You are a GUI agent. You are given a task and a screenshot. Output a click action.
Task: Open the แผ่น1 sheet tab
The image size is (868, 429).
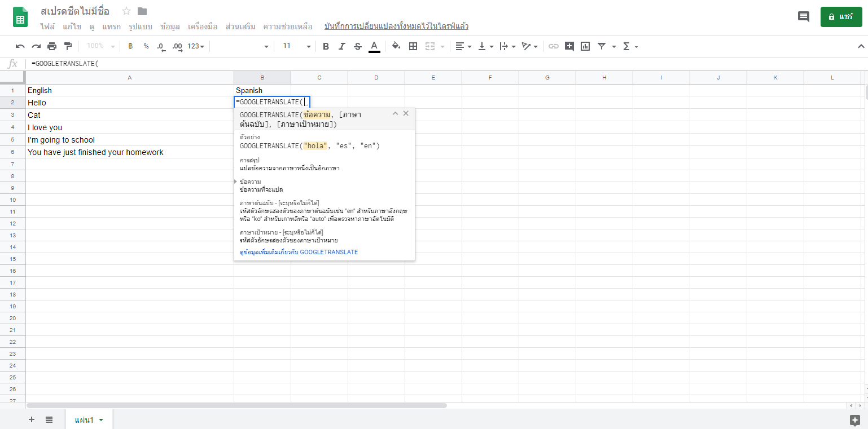[x=89, y=419]
